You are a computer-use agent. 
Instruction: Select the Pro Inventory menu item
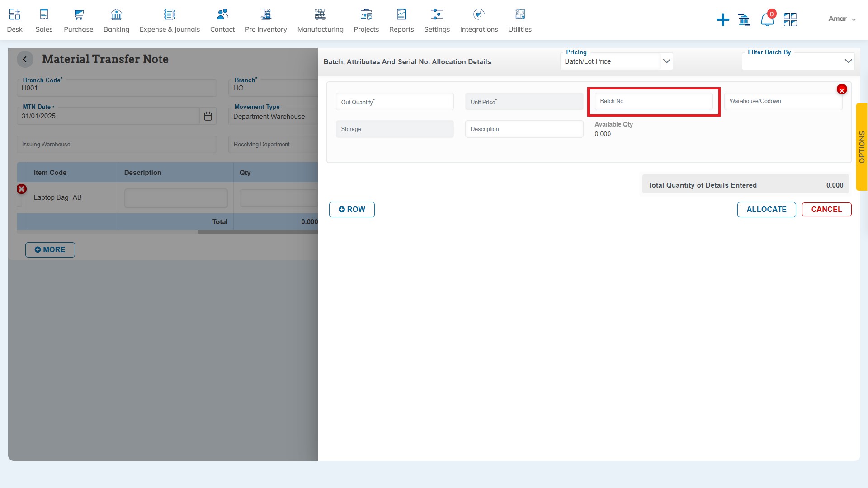click(x=266, y=21)
